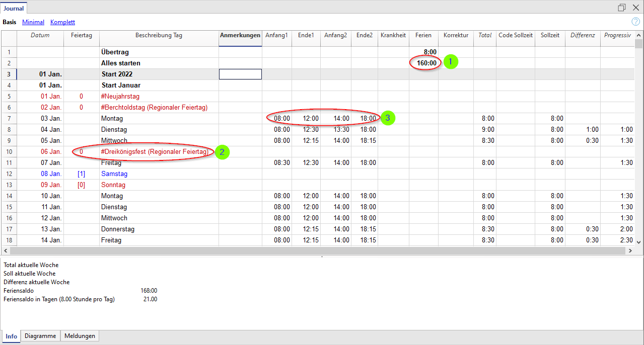644x345 pixels.
Task: Click the horizontal scrollbar left arrow
Action: pyautogui.click(x=6, y=250)
